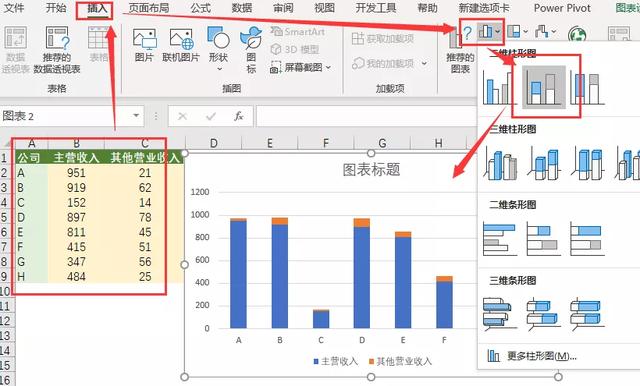Screen dimensions: 640x386
Task: Click the formula bar cancel X
Action: click(x=182, y=116)
